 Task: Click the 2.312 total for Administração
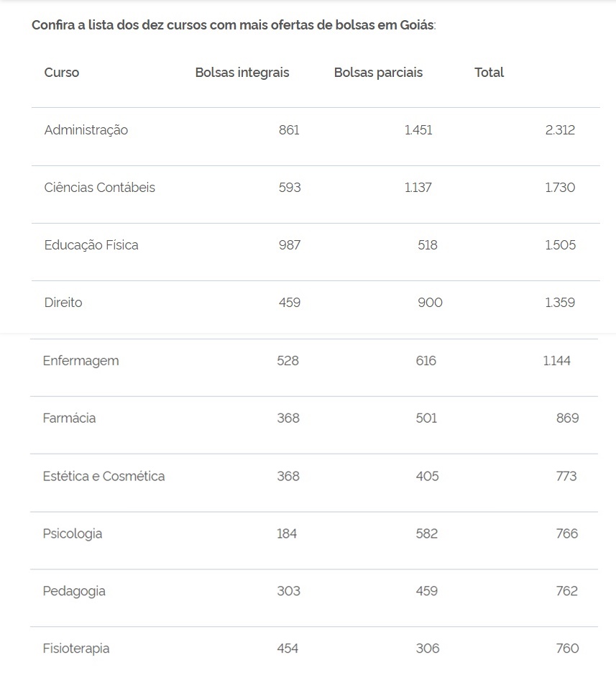point(560,130)
